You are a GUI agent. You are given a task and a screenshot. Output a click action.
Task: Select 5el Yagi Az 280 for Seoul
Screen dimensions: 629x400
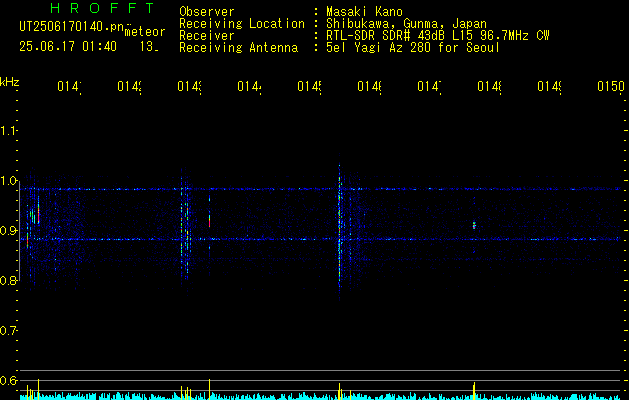pyautogui.click(x=413, y=48)
